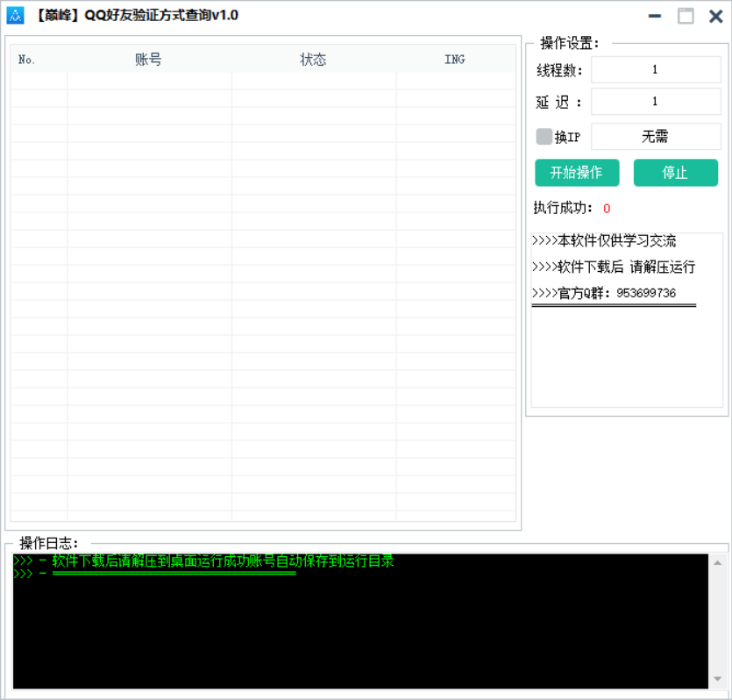The height and width of the screenshot is (700, 732).
Task: Click the ING column header
Action: pos(453,59)
